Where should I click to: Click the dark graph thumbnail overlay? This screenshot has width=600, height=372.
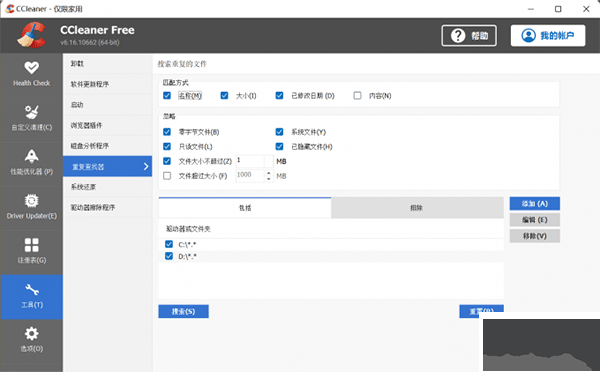[540, 344]
